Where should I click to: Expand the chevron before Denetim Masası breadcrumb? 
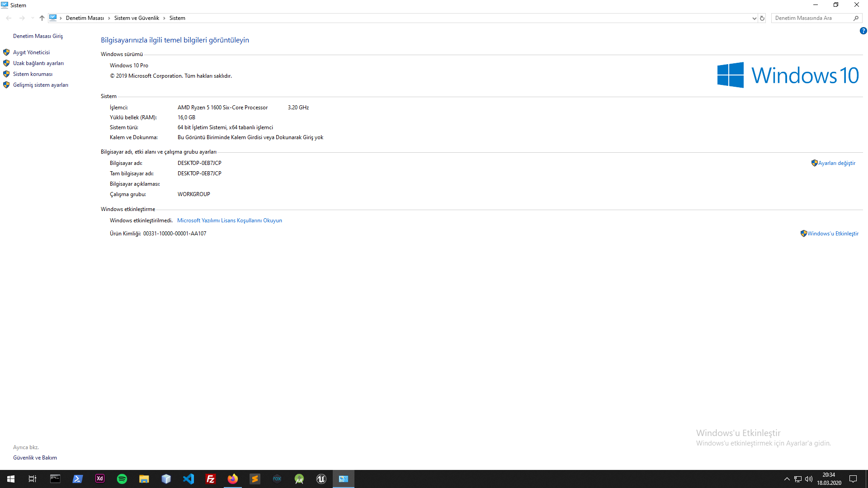tap(61, 18)
